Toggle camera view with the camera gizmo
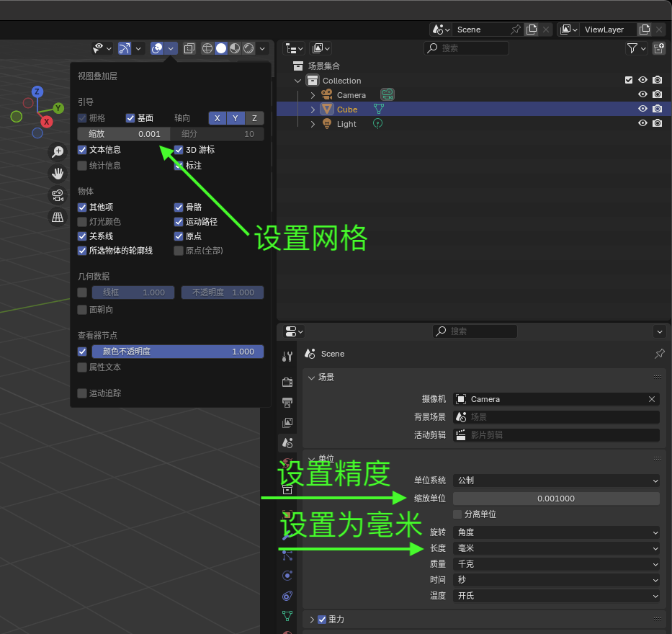The height and width of the screenshot is (634, 672). pyautogui.click(x=58, y=195)
